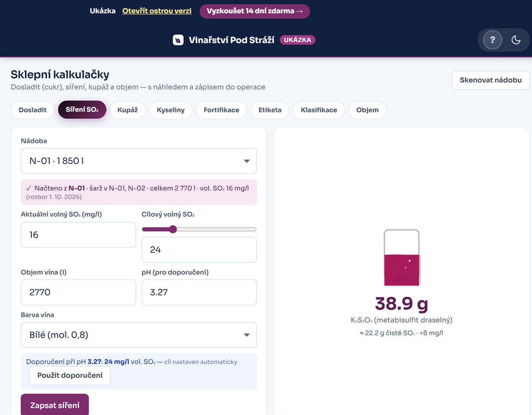Start the 14-day free trial
532x415 pixels.
(255, 11)
